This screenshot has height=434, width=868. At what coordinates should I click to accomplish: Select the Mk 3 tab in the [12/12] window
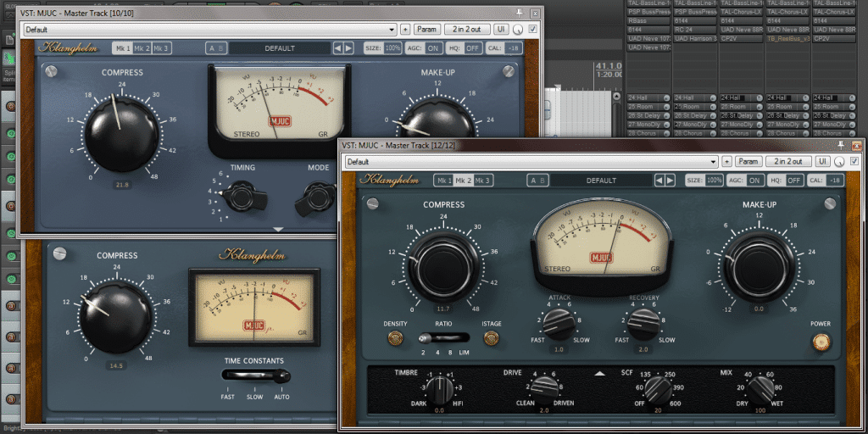(x=483, y=181)
